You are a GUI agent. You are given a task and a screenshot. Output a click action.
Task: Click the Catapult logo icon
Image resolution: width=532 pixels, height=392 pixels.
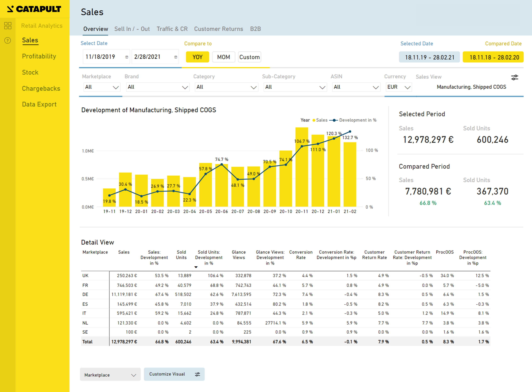pos(10,9)
